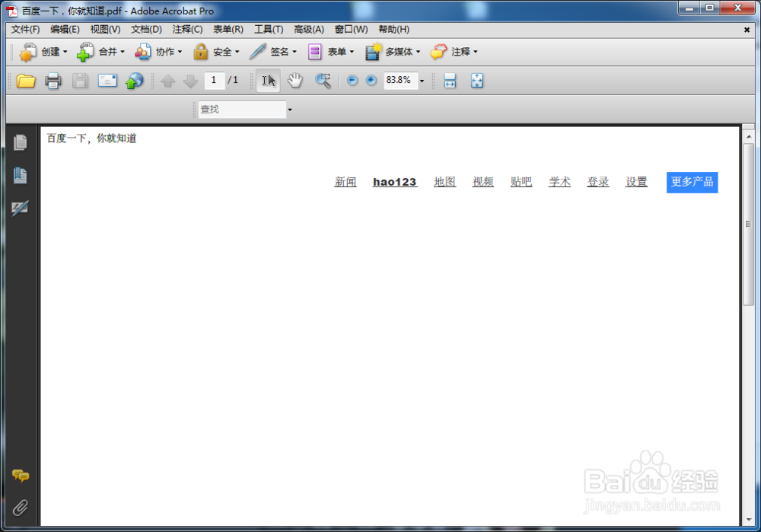This screenshot has height=532, width=761.
Task: Click the Sign pen icon
Action: tap(257, 52)
